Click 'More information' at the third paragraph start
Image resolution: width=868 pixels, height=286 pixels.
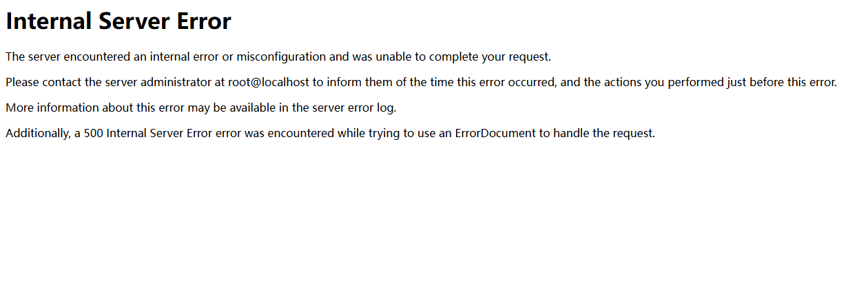coord(47,108)
